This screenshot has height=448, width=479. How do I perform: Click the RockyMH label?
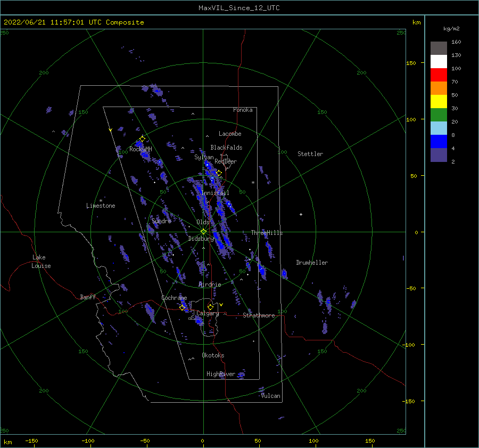(x=141, y=149)
